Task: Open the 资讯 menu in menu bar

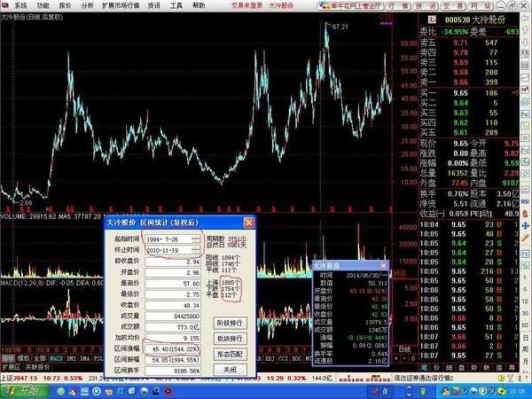Action: pos(153,5)
